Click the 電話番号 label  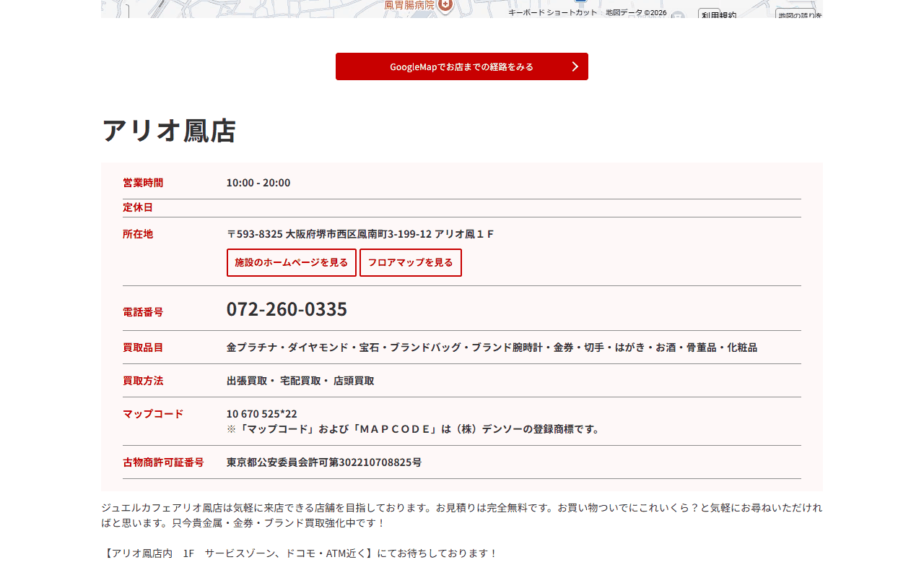pyautogui.click(x=143, y=312)
